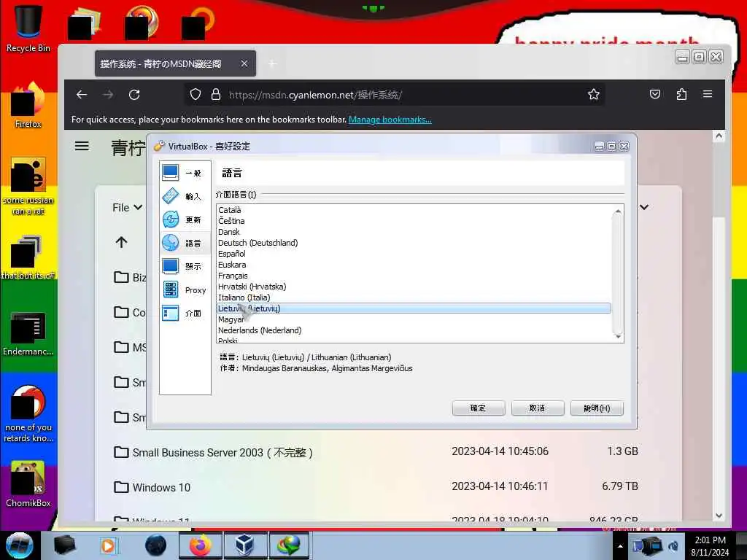747x560 pixels.
Task: Open the webpage hamburger sidebar menu
Action: [x=82, y=146]
